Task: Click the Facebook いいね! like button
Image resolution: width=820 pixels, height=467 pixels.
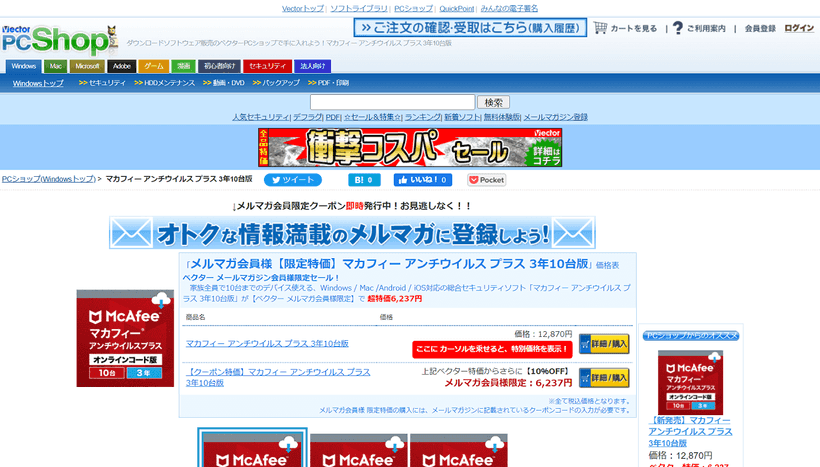Action: (x=423, y=180)
